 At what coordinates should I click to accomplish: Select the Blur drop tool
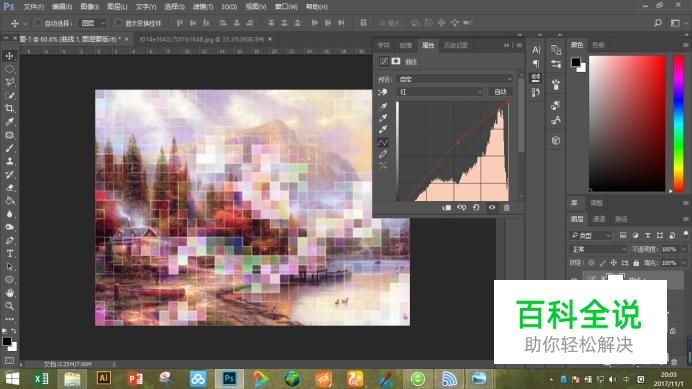[9, 214]
